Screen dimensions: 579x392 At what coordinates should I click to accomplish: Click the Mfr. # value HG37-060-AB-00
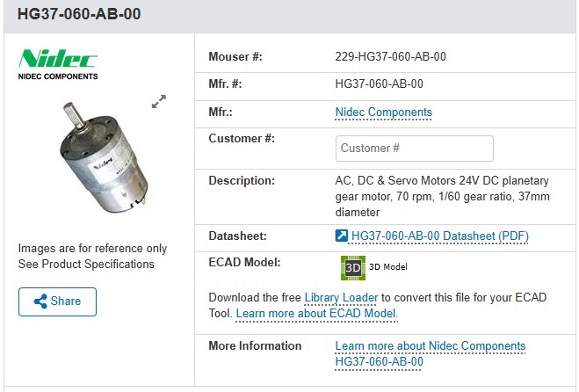[379, 84]
